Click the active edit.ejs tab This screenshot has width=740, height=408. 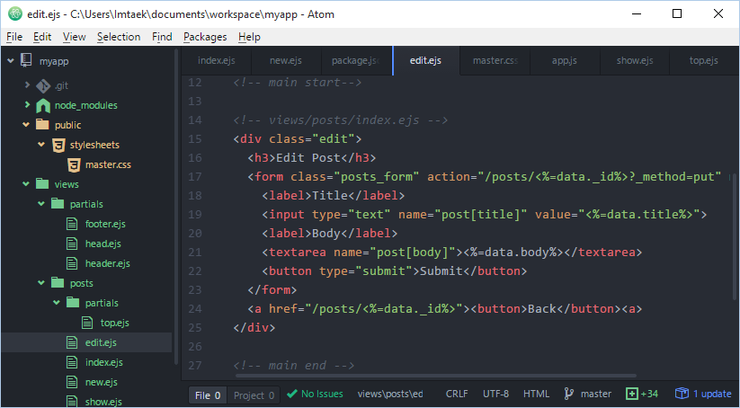click(426, 61)
